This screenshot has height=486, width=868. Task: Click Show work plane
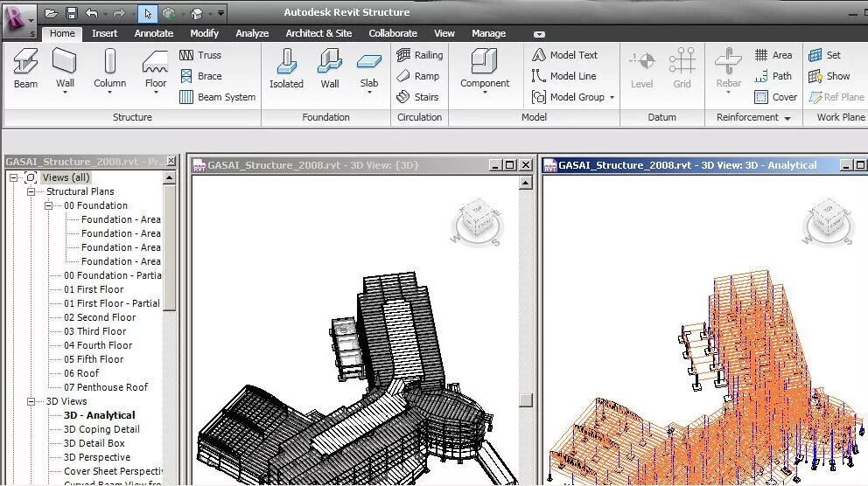829,76
